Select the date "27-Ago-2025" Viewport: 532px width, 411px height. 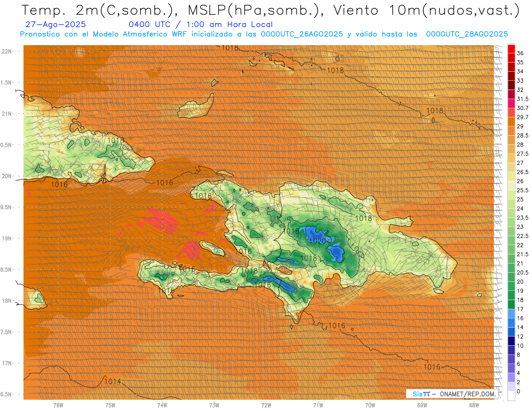tap(56, 24)
